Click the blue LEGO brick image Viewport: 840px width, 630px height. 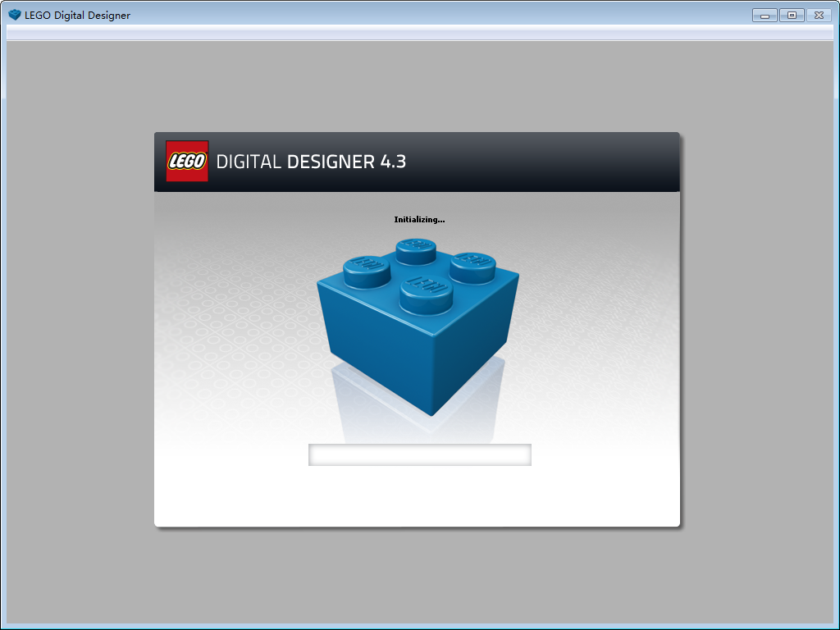[x=418, y=326]
